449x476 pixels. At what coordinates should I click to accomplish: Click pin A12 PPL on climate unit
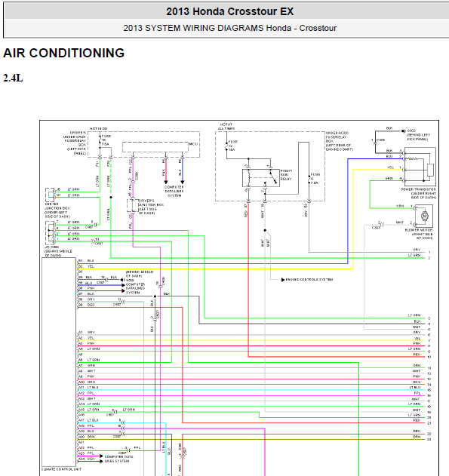tap(87, 393)
